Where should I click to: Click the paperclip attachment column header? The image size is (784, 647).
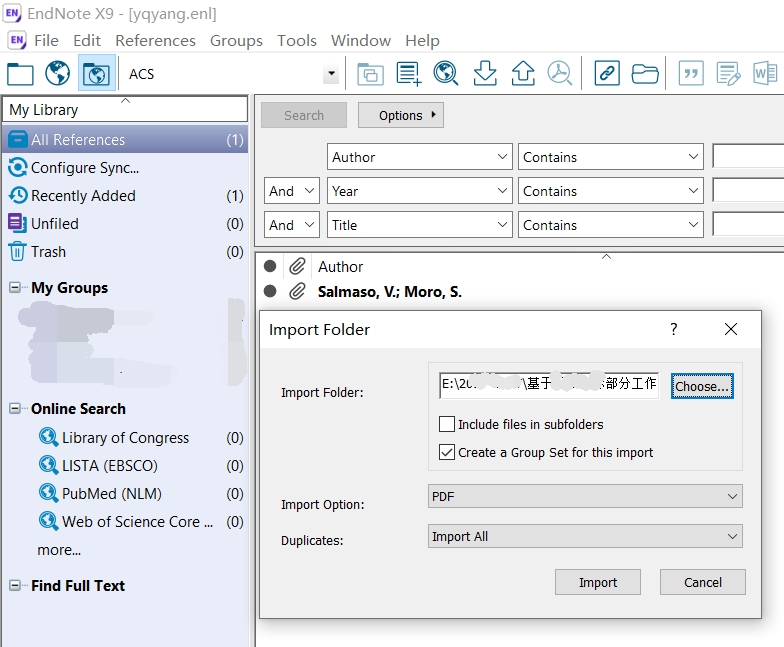coord(298,266)
